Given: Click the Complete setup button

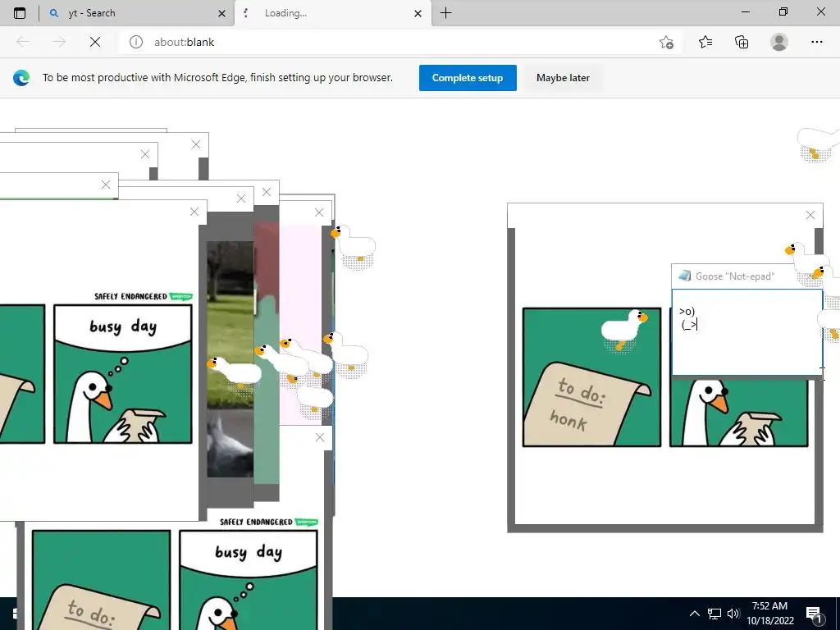Looking at the screenshot, I should tap(468, 78).
